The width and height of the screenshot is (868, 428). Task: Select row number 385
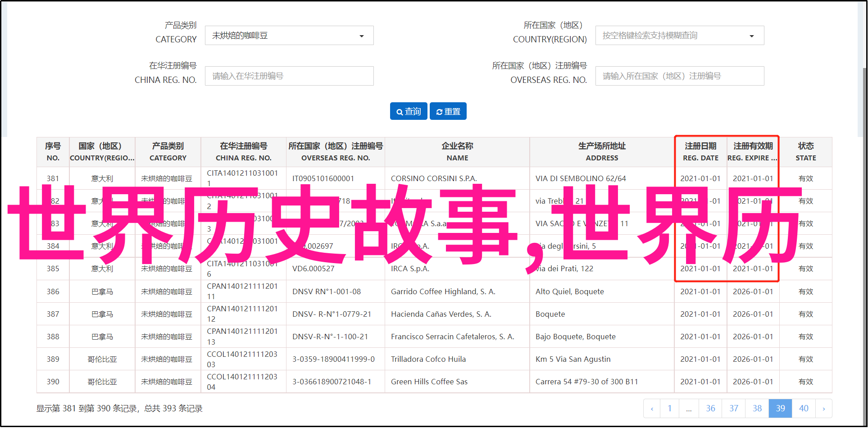coord(53,269)
